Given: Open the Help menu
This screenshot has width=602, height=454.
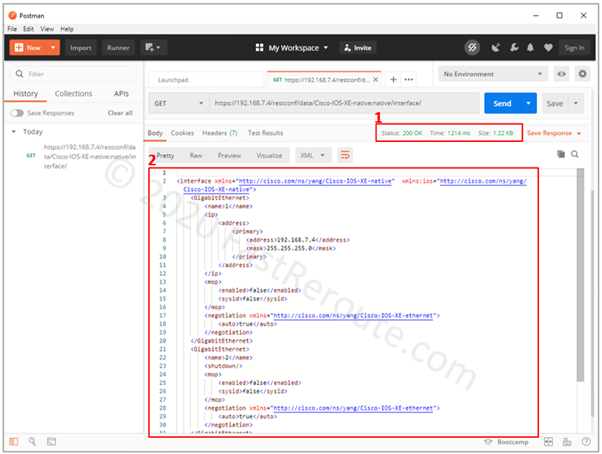Looking at the screenshot, I should 67,29.
